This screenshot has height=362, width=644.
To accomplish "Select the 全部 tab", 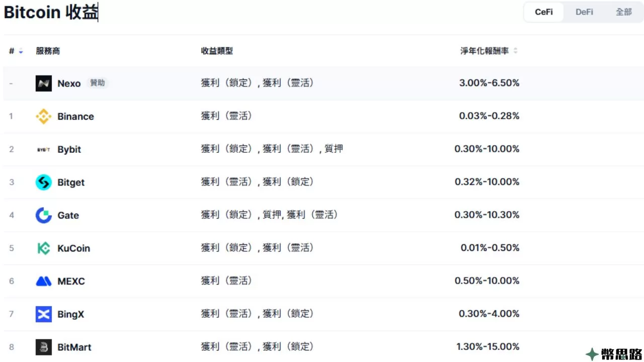I will pos(624,12).
